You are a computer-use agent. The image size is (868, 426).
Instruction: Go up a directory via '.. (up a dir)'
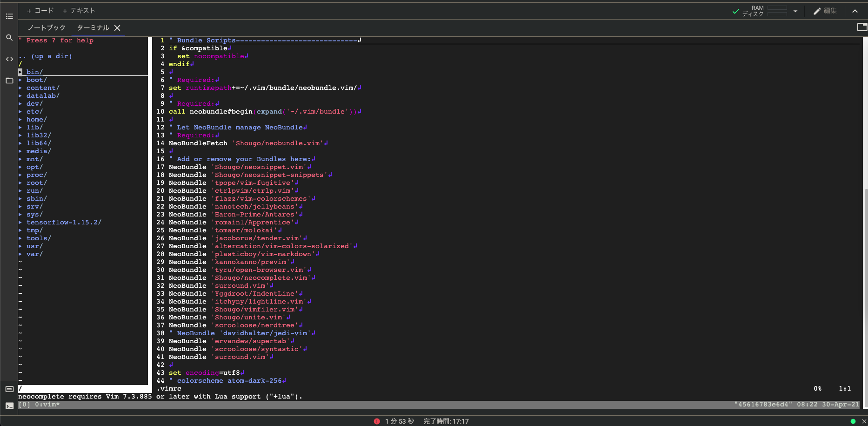(45, 56)
